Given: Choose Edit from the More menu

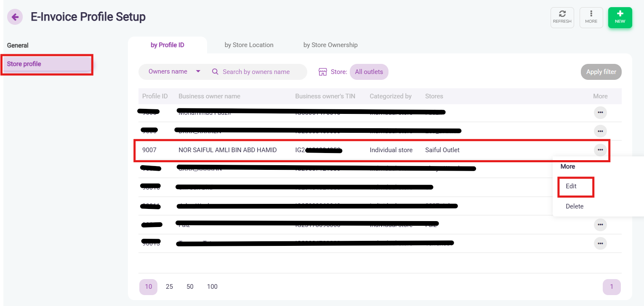Looking at the screenshot, I should tap(571, 186).
